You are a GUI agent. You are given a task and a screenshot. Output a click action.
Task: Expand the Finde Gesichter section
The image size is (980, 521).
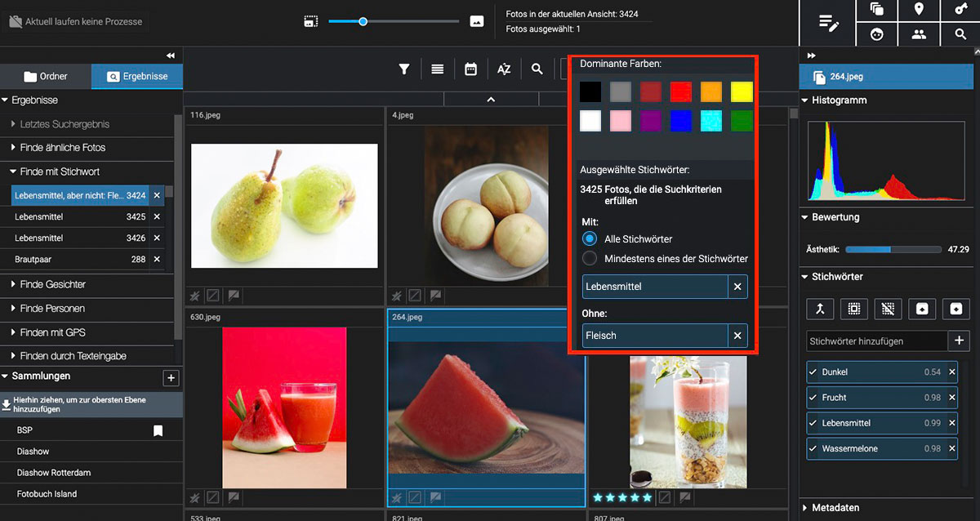52,284
